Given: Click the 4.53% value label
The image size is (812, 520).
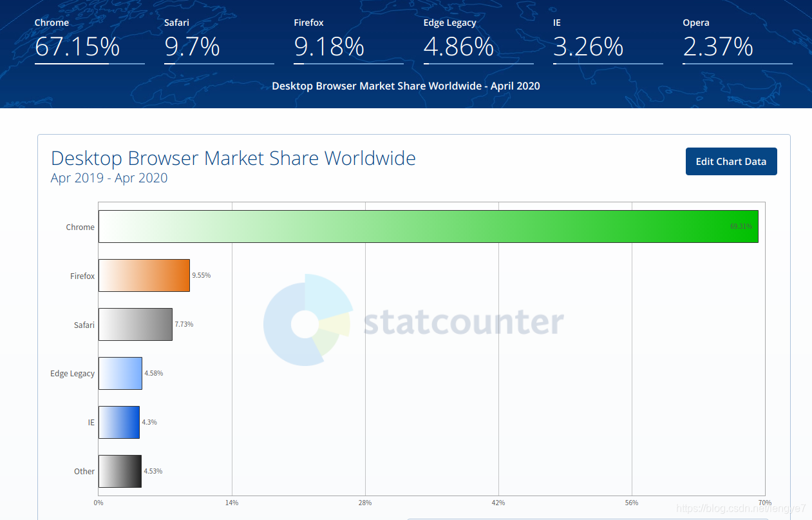Looking at the screenshot, I should click(153, 471).
